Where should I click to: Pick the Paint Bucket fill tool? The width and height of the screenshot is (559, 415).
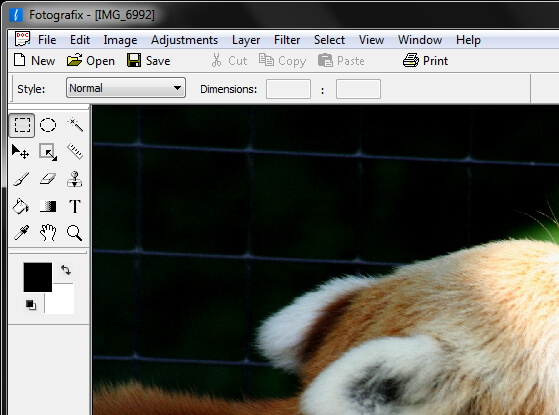(x=21, y=206)
